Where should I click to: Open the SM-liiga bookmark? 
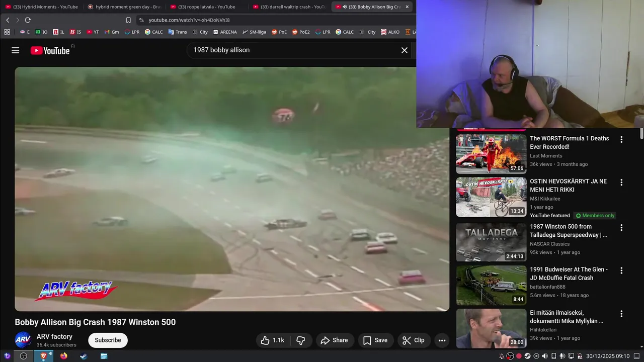pos(254,32)
